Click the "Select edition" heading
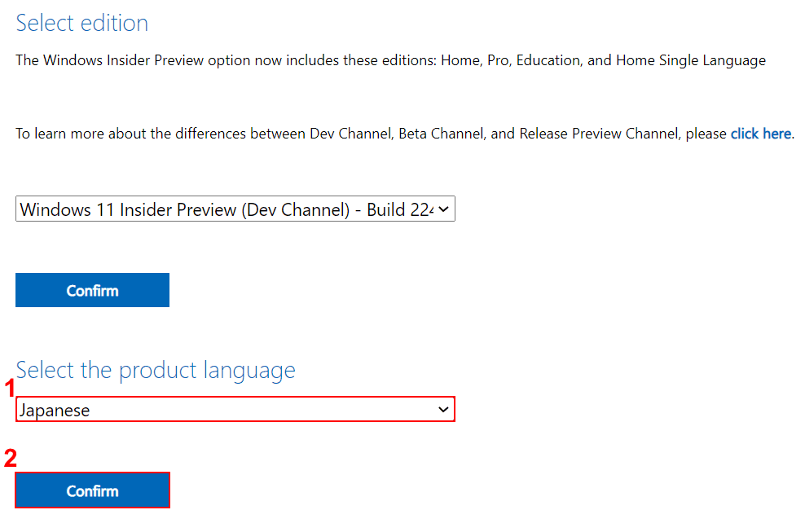Screen dimensions: 805x532 pyautogui.click(x=82, y=23)
